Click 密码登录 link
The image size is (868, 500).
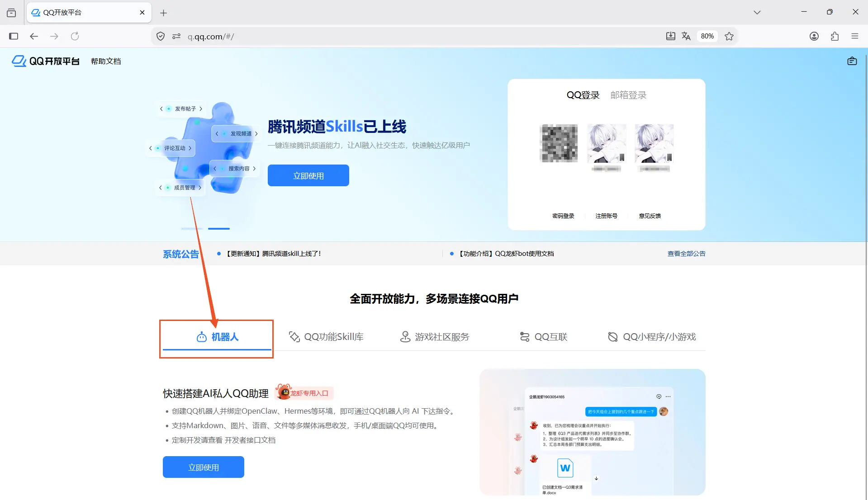coord(563,216)
